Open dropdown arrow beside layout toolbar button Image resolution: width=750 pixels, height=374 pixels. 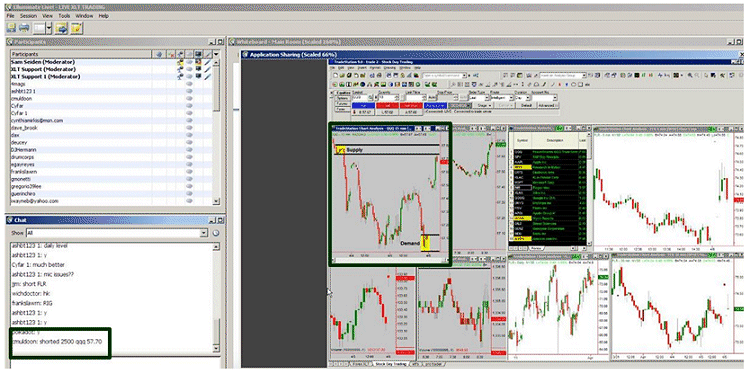[x=49, y=28]
